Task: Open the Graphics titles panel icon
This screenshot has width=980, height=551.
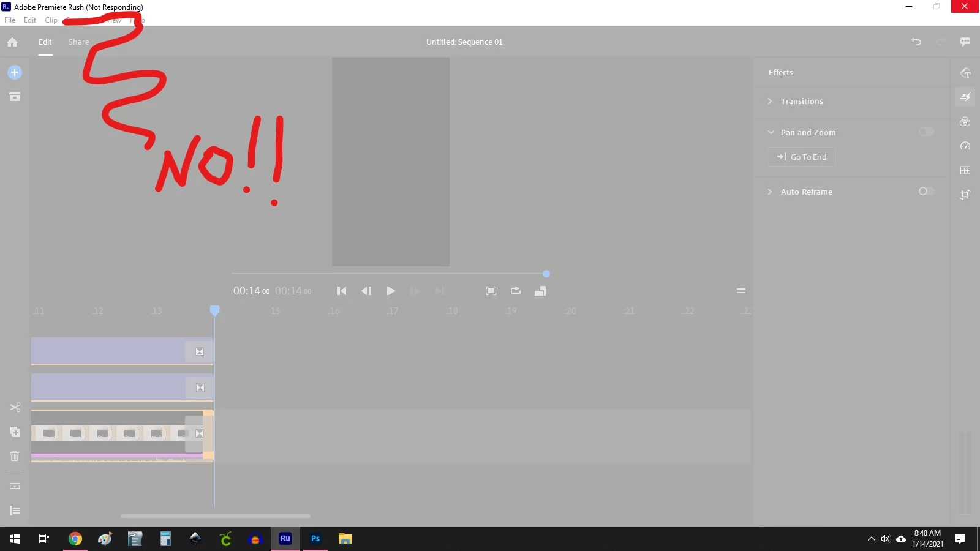Action: click(965, 72)
